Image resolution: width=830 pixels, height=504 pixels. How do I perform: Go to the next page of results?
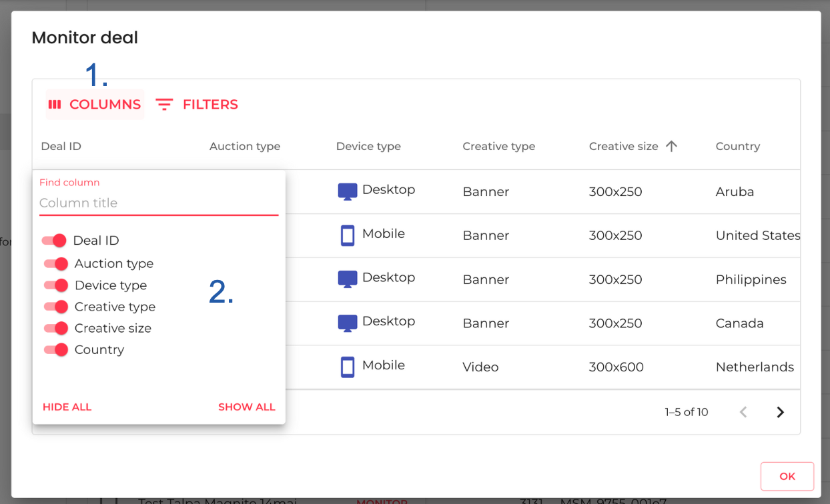[780, 412]
